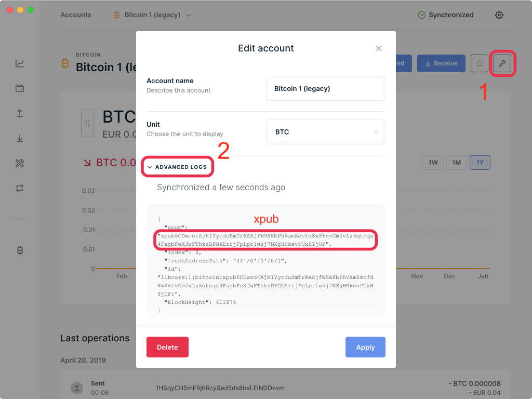Open the settings gear icon
532x399 pixels.
(x=499, y=15)
